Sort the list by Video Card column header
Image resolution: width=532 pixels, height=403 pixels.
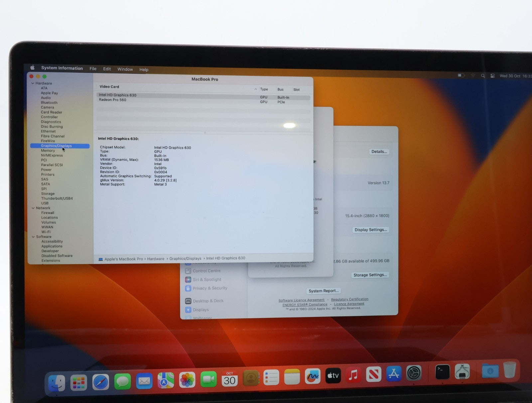[x=109, y=87]
